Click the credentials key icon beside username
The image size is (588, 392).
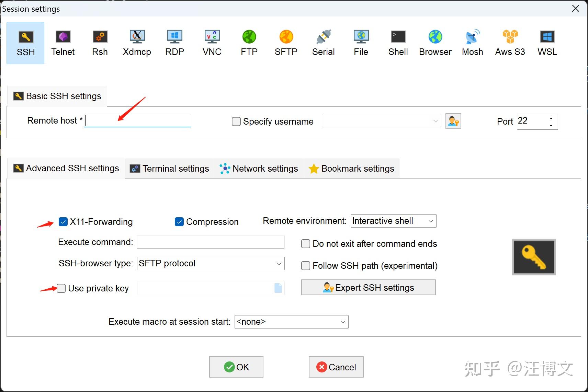tap(453, 121)
